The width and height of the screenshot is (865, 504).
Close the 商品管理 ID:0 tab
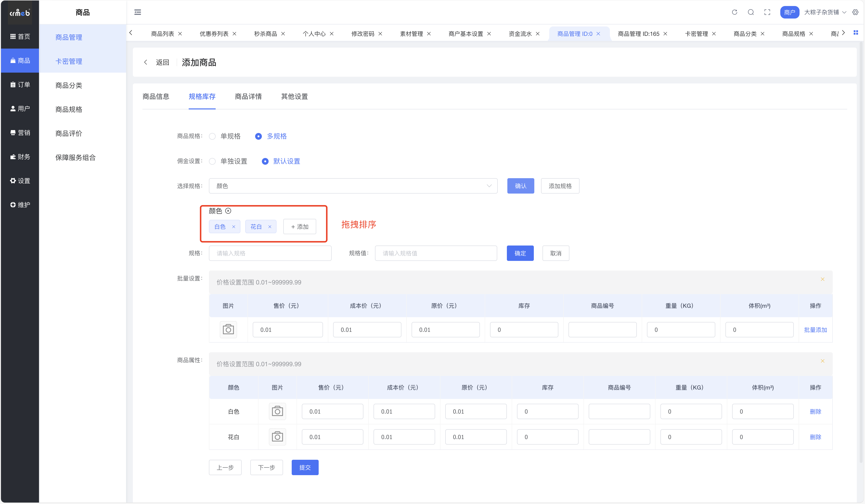click(x=598, y=34)
